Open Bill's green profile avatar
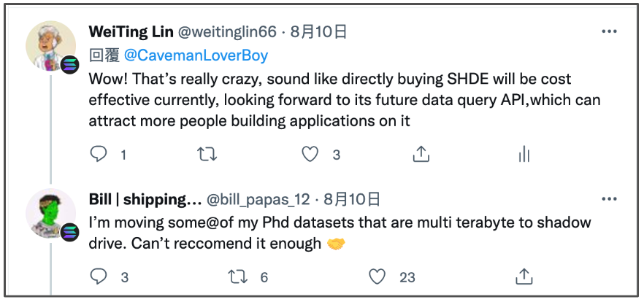Image resolution: width=644 pixels, height=302 pixels. [x=51, y=214]
